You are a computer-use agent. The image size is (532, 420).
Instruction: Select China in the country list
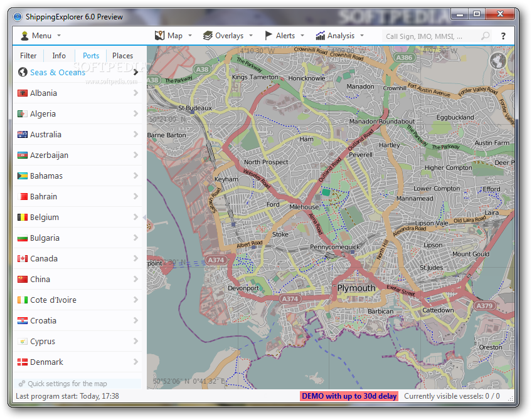[x=77, y=280]
